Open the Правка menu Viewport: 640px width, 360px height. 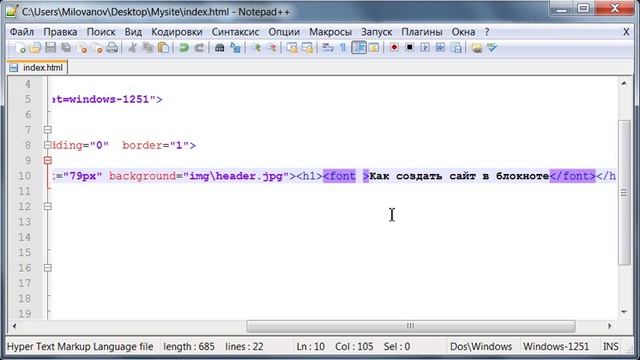point(60,32)
